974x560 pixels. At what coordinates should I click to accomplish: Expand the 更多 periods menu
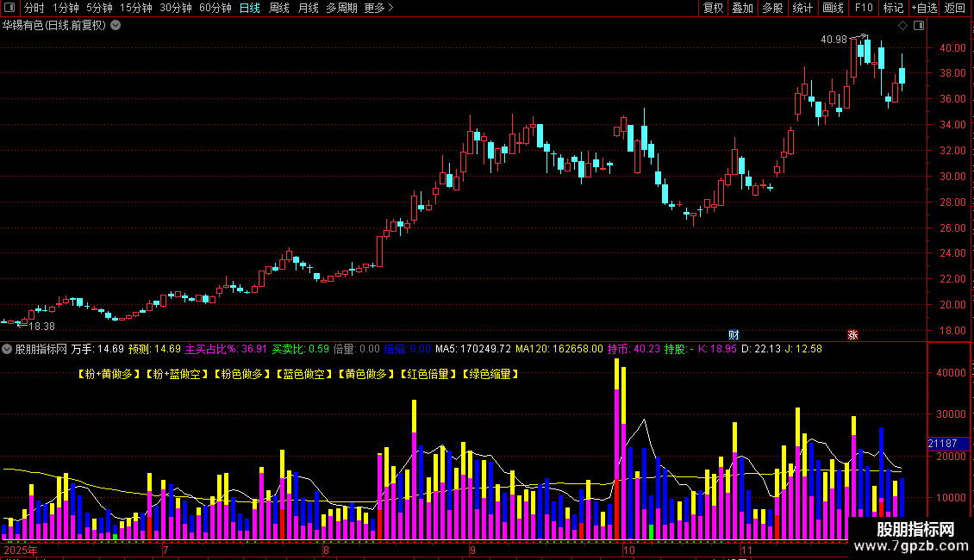378,8
